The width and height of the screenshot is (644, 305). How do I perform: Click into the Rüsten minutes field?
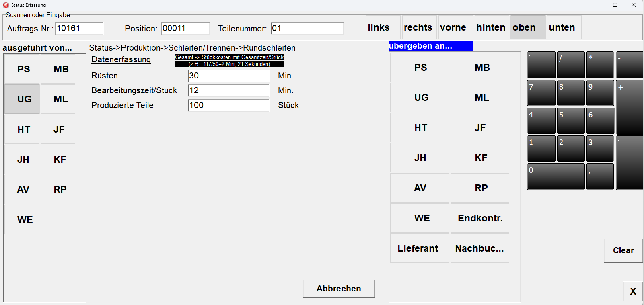click(x=228, y=76)
